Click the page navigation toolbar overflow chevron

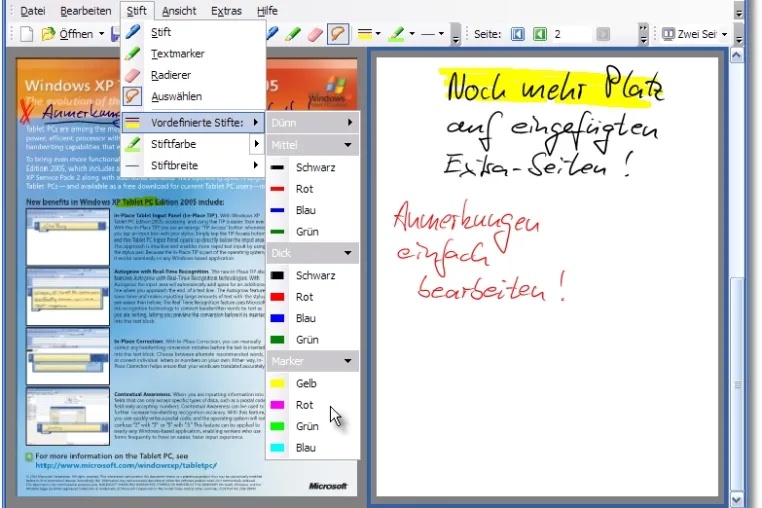(643, 34)
